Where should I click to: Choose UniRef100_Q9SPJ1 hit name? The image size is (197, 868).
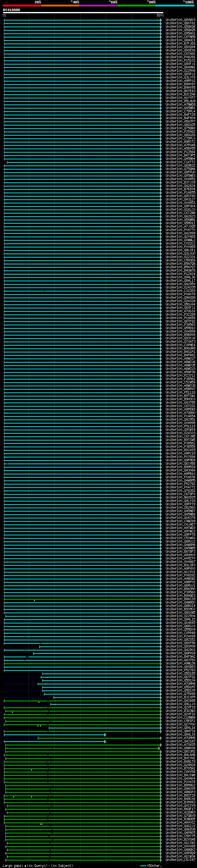pyautogui.click(x=180, y=74)
